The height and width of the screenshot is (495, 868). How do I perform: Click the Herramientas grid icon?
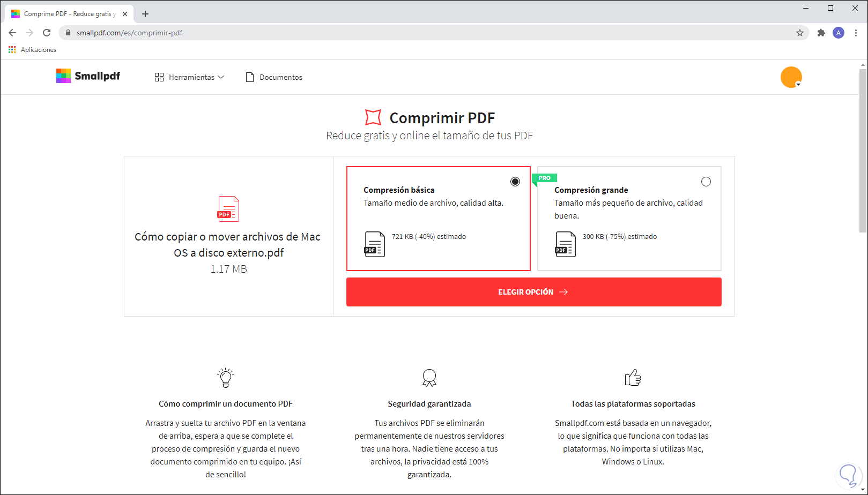click(159, 77)
